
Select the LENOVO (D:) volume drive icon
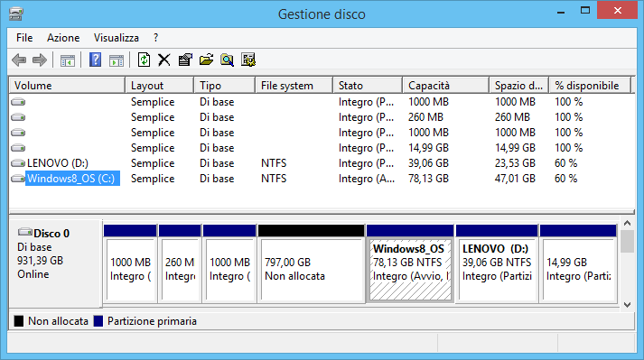click(x=18, y=163)
